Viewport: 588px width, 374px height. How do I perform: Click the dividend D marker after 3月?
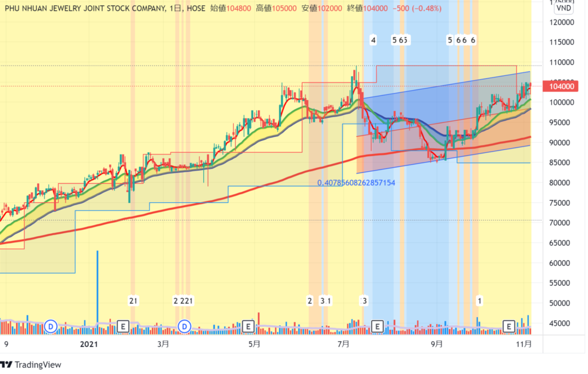184,326
